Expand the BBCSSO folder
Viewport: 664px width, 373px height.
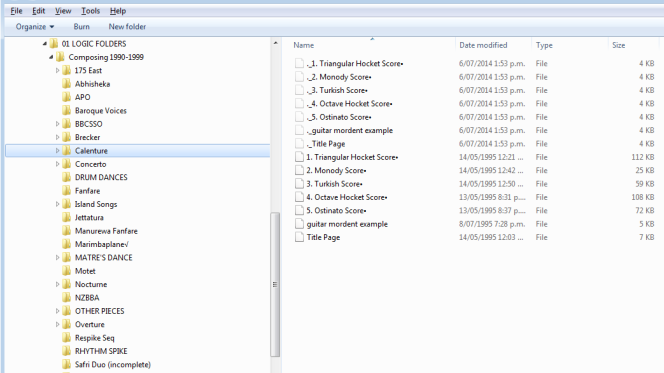[57, 124]
